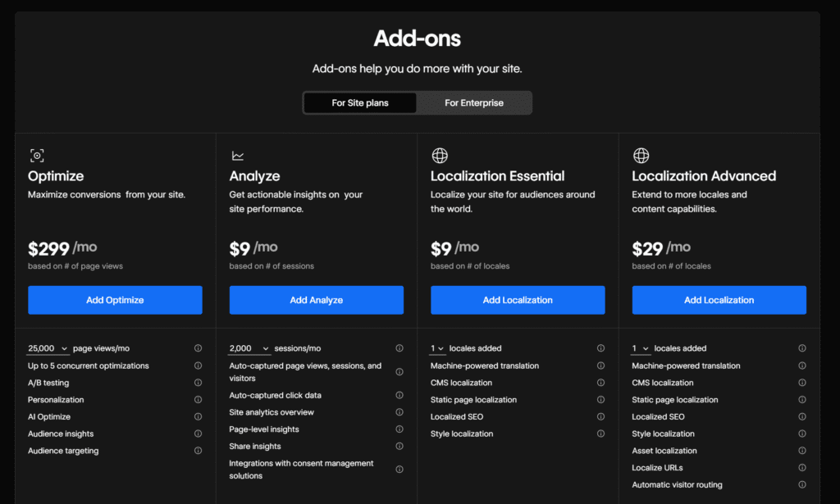Screen dimensions: 840x504
Task: Click the Add Analyze button
Action: [x=316, y=300]
